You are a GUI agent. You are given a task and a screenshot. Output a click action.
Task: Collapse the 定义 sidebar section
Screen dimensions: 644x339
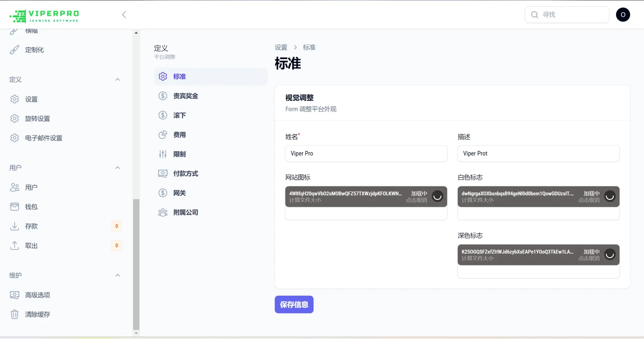tap(117, 79)
